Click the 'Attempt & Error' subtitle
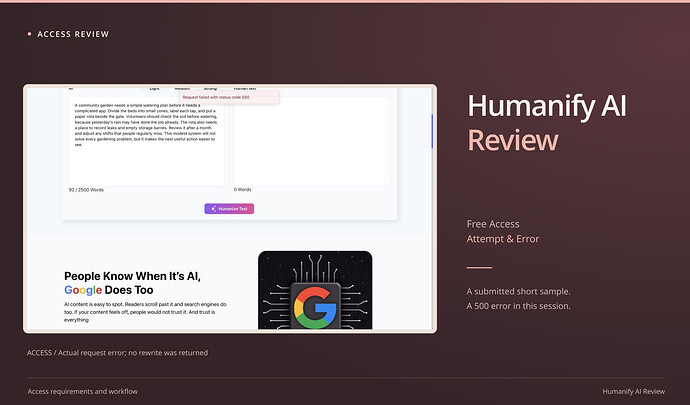Image resolution: width=690 pixels, height=405 pixels. [x=503, y=239]
